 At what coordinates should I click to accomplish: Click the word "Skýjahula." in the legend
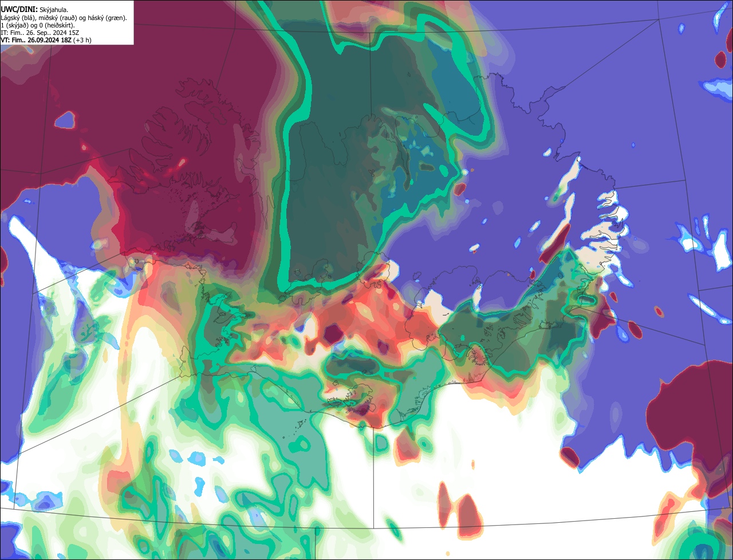coord(54,10)
